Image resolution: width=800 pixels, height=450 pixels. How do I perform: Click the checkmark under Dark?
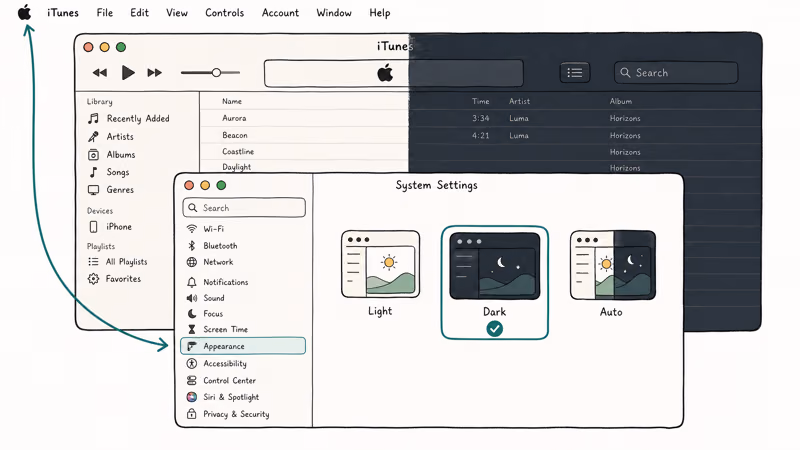[494, 329]
